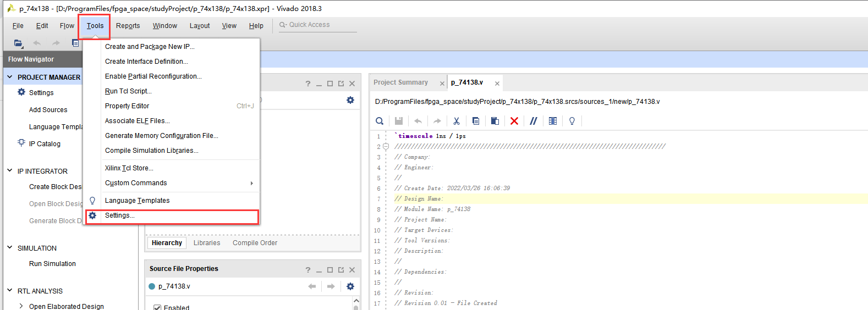Switch to the Project Summary tab

(400, 82)
